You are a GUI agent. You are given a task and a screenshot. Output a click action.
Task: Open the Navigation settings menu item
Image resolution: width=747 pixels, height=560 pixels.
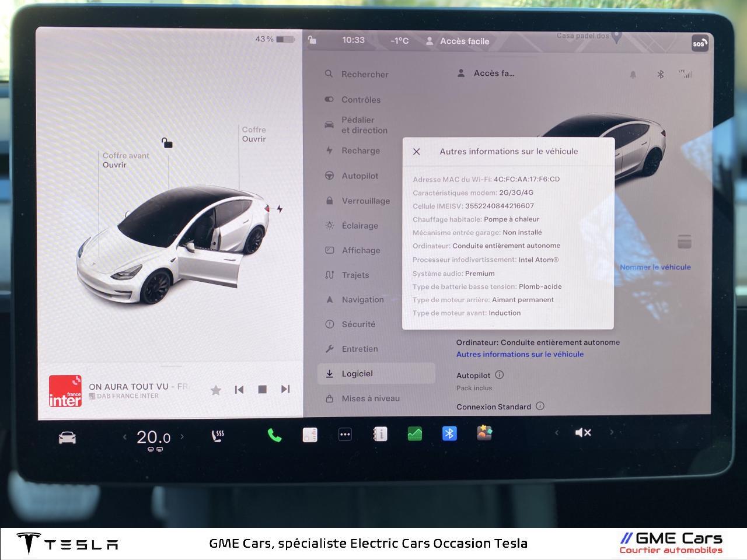click(362, 299)
